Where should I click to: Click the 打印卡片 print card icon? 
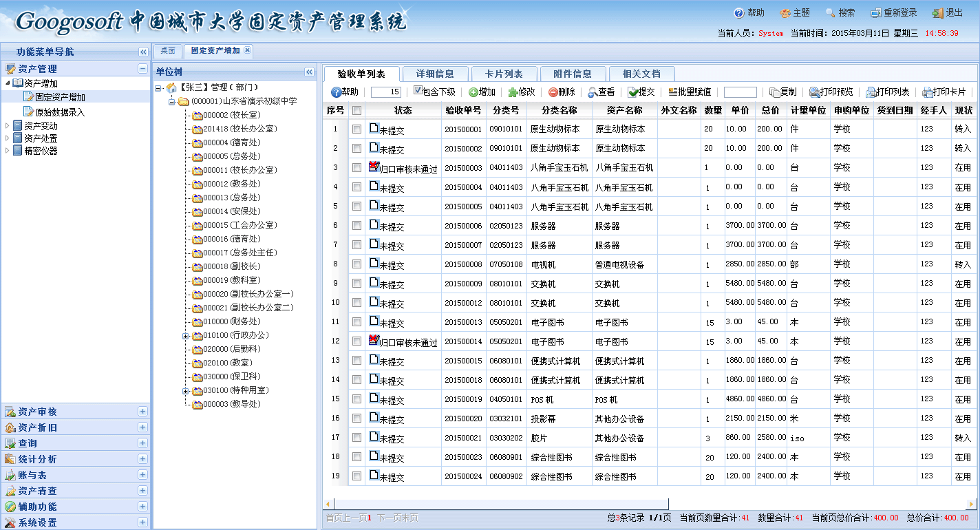click(928, 92)
